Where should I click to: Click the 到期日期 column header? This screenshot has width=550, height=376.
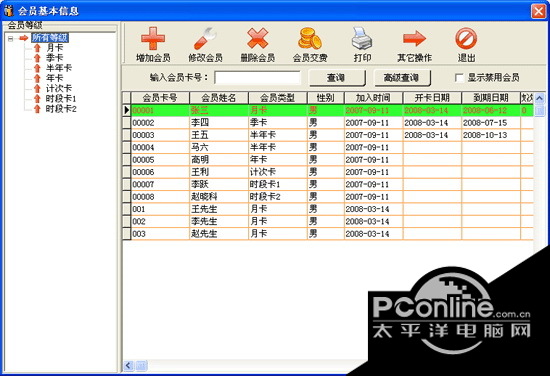[491, 98]
